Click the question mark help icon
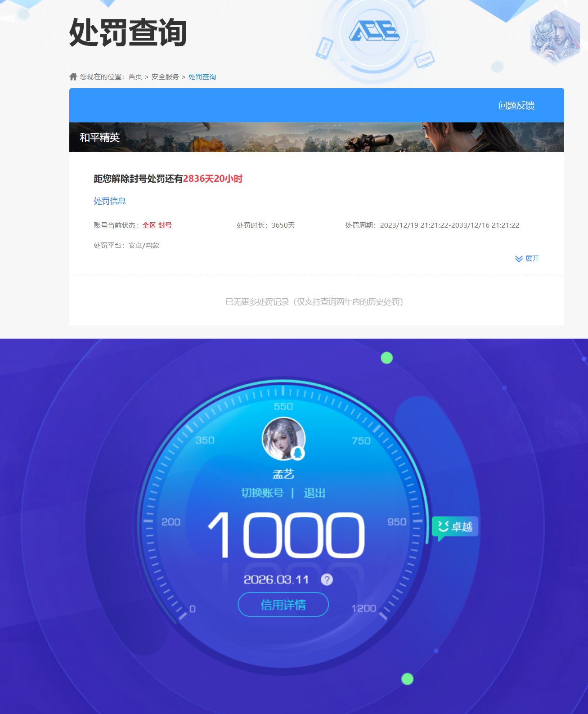 (327, 579)
